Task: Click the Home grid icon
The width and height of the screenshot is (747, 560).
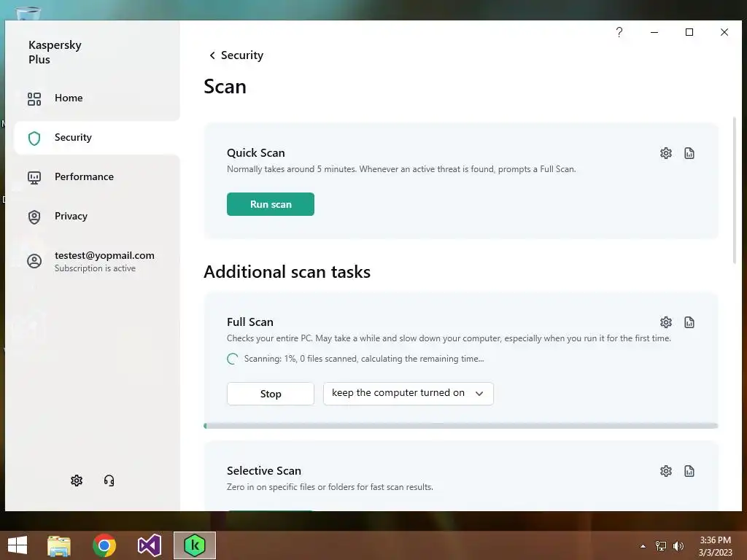Action: click(x=34, y=98)
